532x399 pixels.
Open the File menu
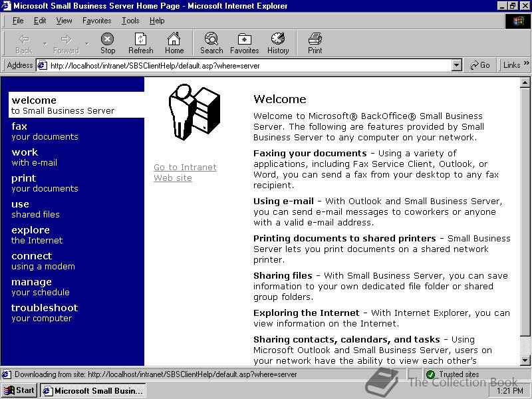(x=18, y=21)
